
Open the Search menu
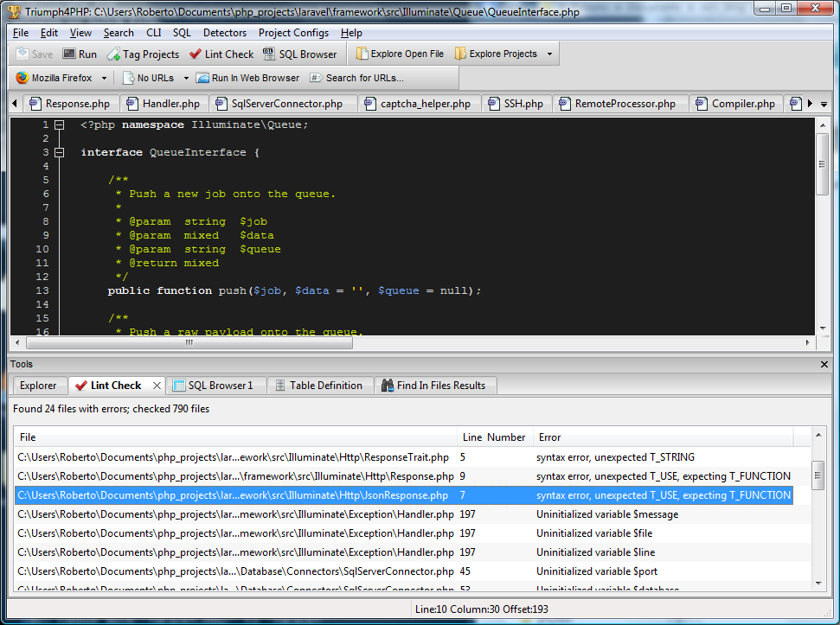tap(119, 33)
